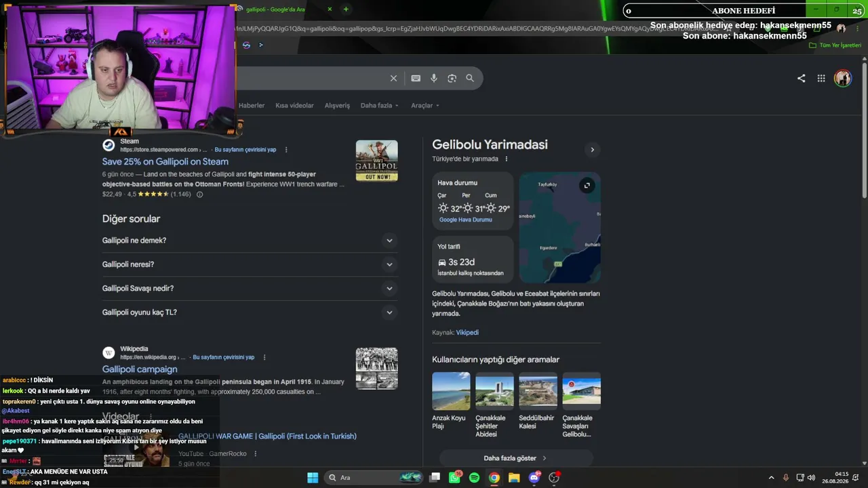Open Task View on the taskbar

click(435, 478)
